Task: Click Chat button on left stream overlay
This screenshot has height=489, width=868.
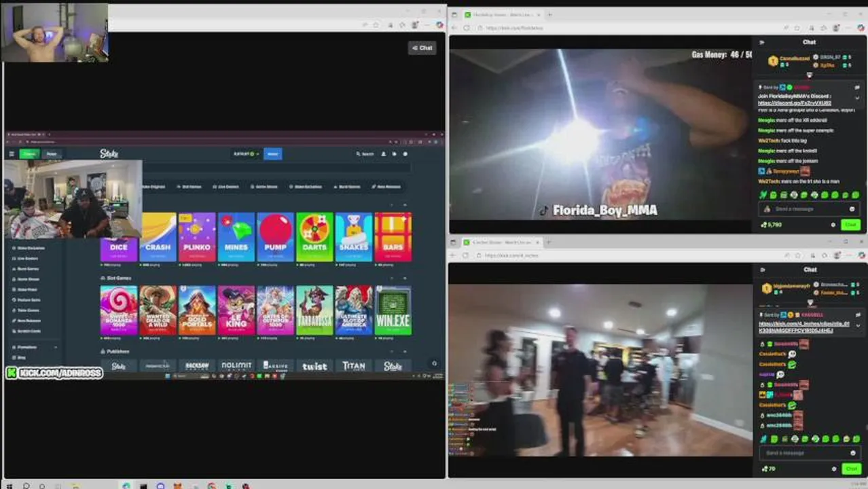Action: [422, 48]
